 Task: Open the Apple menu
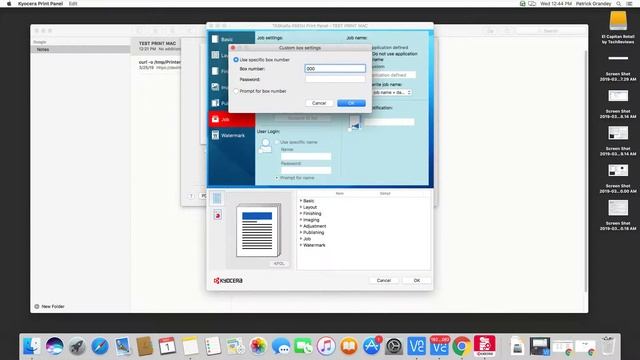(x=9, y=3)
